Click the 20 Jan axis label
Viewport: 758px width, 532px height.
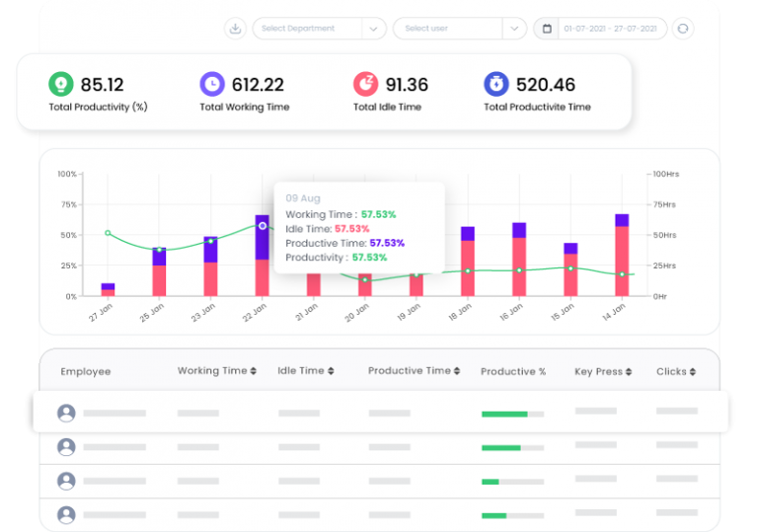click(x=356, y=312)
